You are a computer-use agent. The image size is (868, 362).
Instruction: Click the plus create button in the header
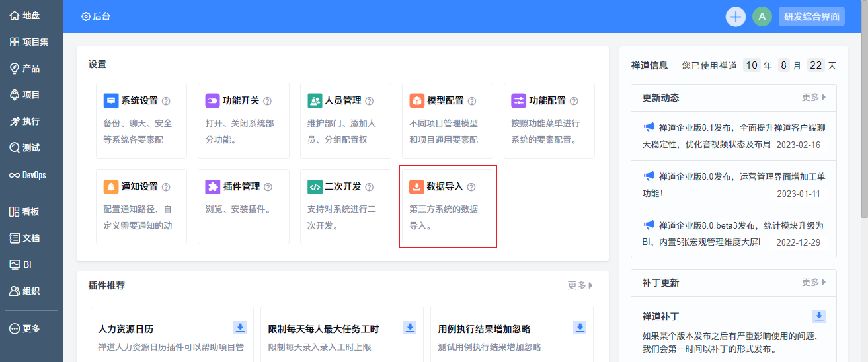point(736,17)
